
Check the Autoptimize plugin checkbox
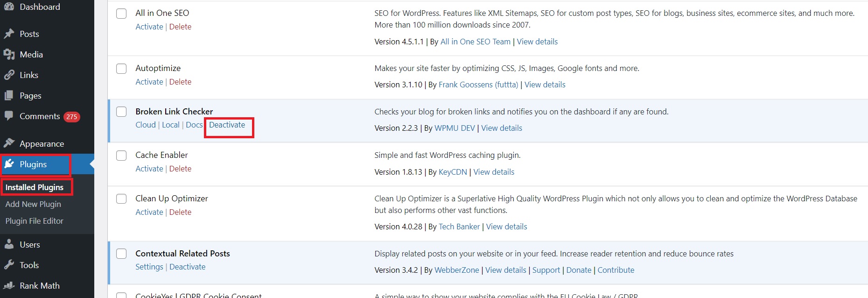[121, 69]
